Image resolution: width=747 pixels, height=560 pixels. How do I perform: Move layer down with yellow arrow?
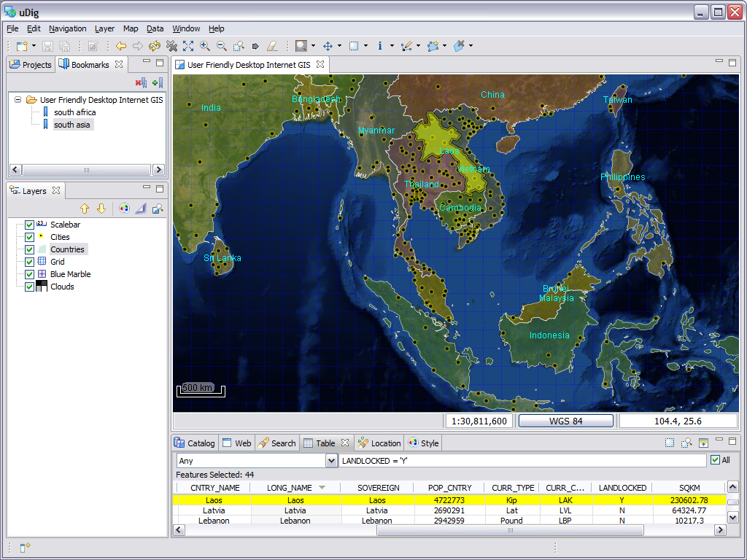coord(101,209)
